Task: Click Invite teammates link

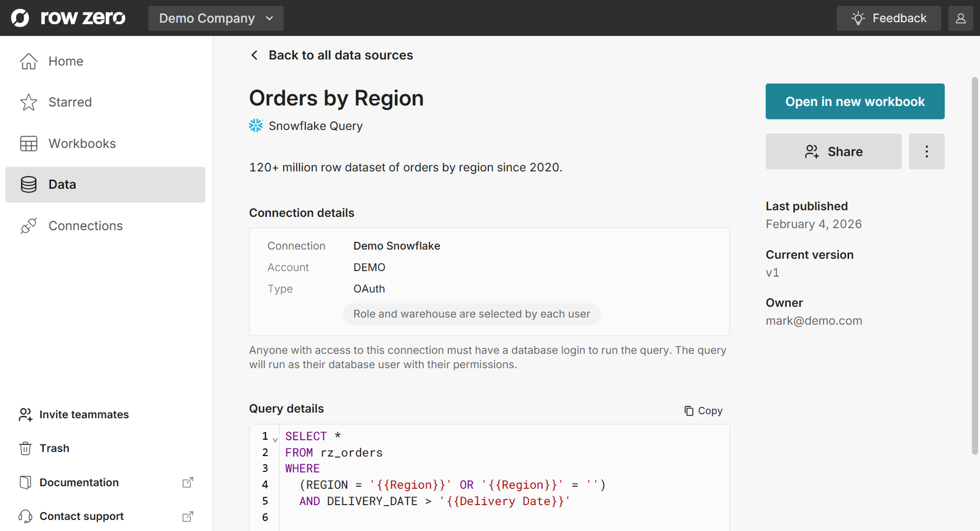Action: pyautogui.click(x=84, y=414)
